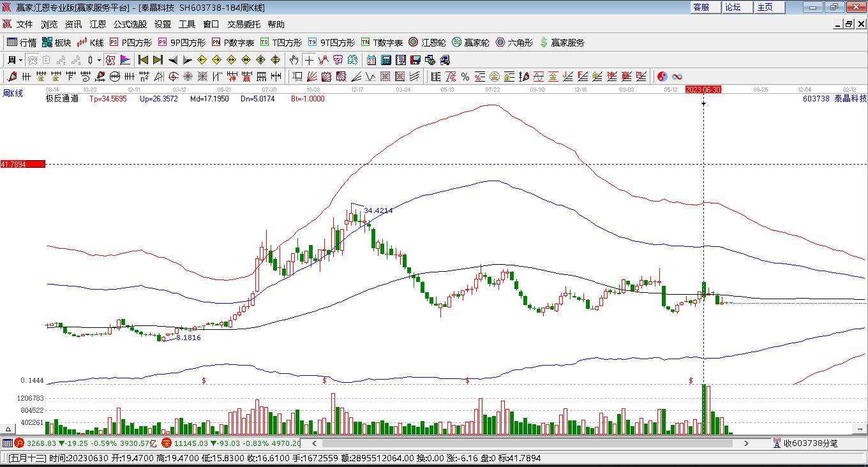The width and height of the screenshot is (868, 467).
Task: Click the 2023-06-30 date marker
Action: click(x=703, y=89)
